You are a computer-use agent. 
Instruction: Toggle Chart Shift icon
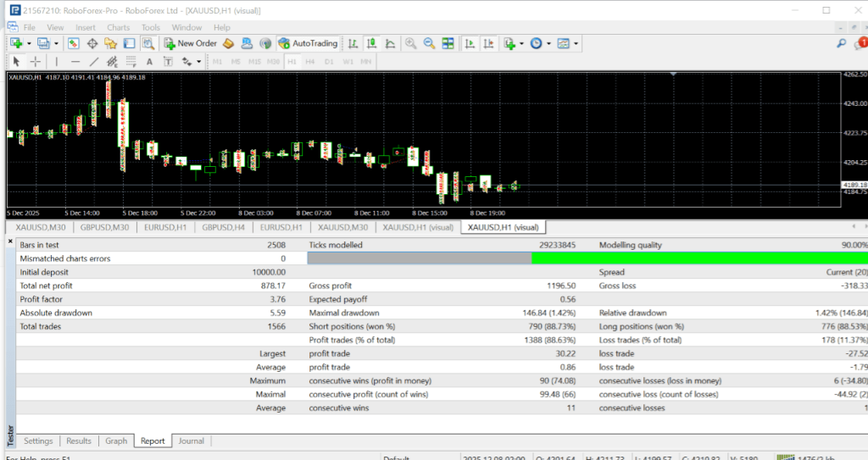coord(488,43)
